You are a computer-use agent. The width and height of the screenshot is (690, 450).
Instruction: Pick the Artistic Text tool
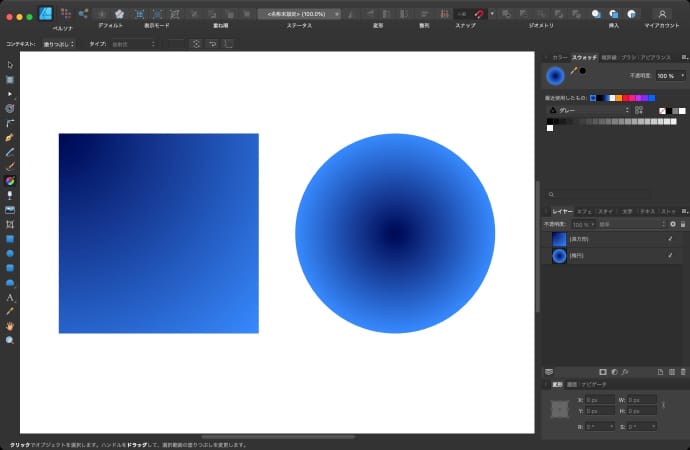10,298
